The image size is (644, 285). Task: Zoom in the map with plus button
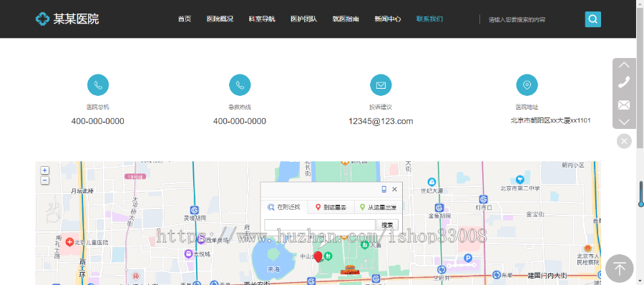[x=45, y=170]
